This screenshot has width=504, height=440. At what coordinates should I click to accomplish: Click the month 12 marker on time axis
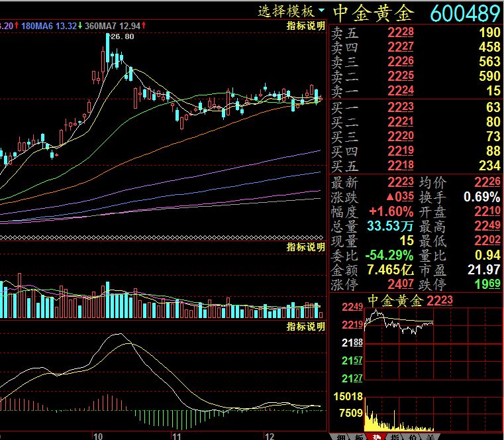tap(269, 436)
